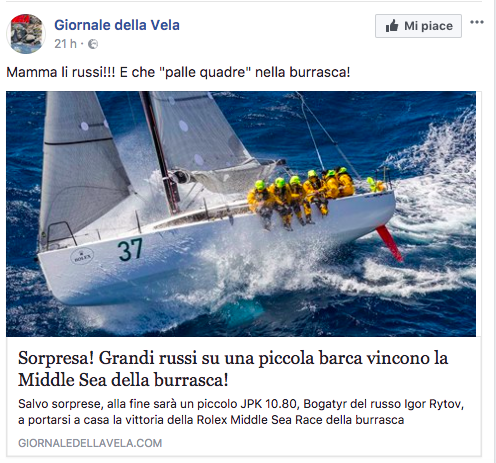496x463 pixels.
Task: Click the Mi piace button
Action: (x=418, y=26)
